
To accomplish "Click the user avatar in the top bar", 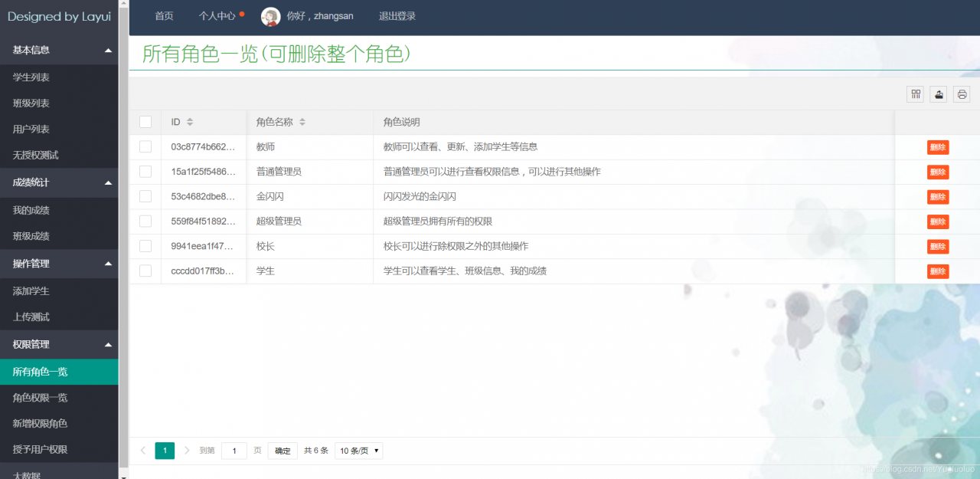I will point(270,16).
